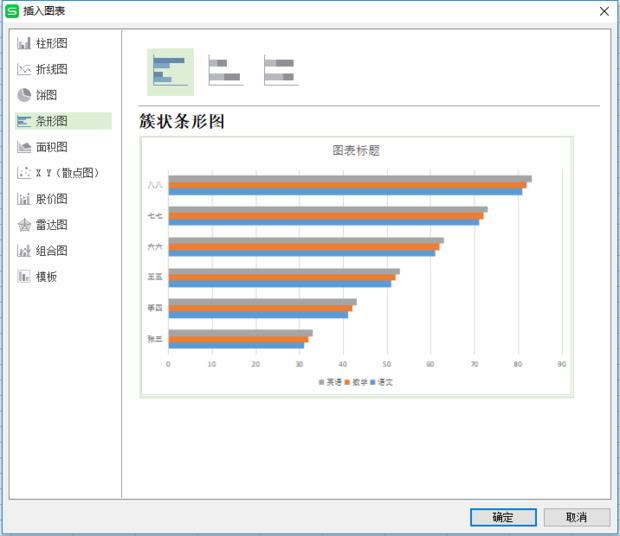Click the green WPS icon in title bar

tap(12, 11)
